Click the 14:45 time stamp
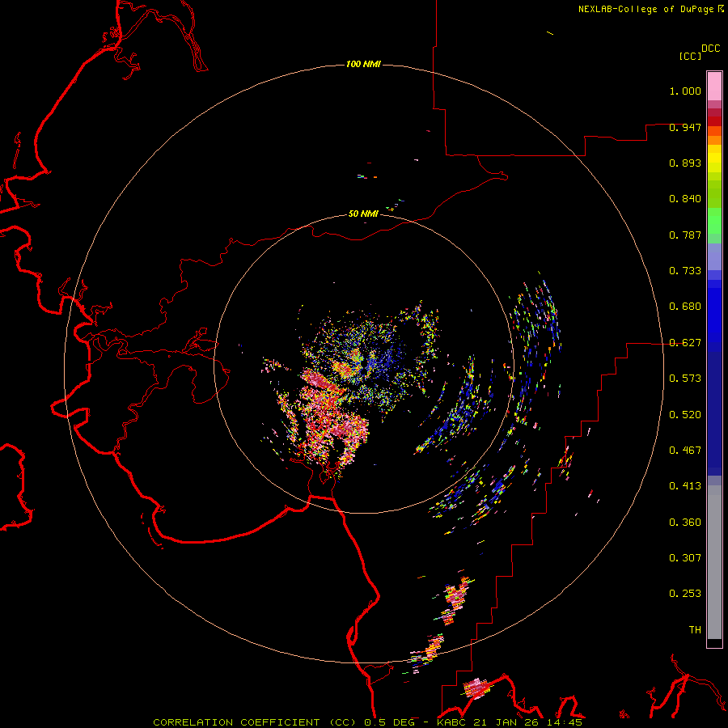 click(x=564, y=722)
